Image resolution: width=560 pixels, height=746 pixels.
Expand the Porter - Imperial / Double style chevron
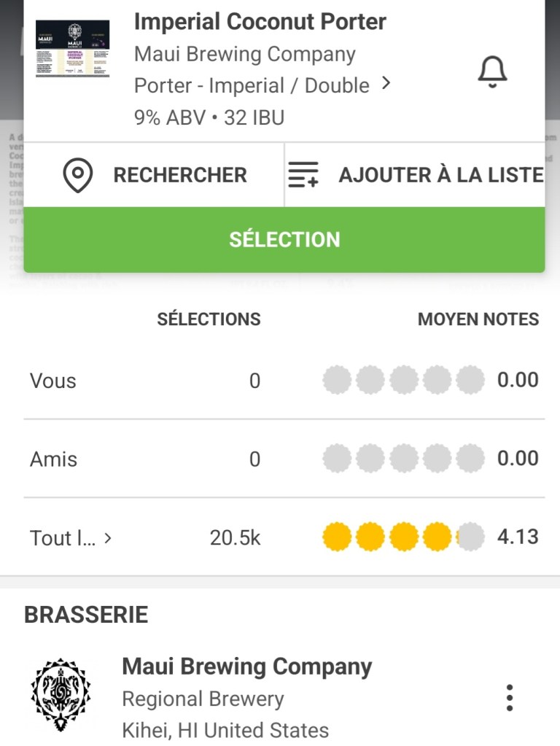[x=386, y=84]
